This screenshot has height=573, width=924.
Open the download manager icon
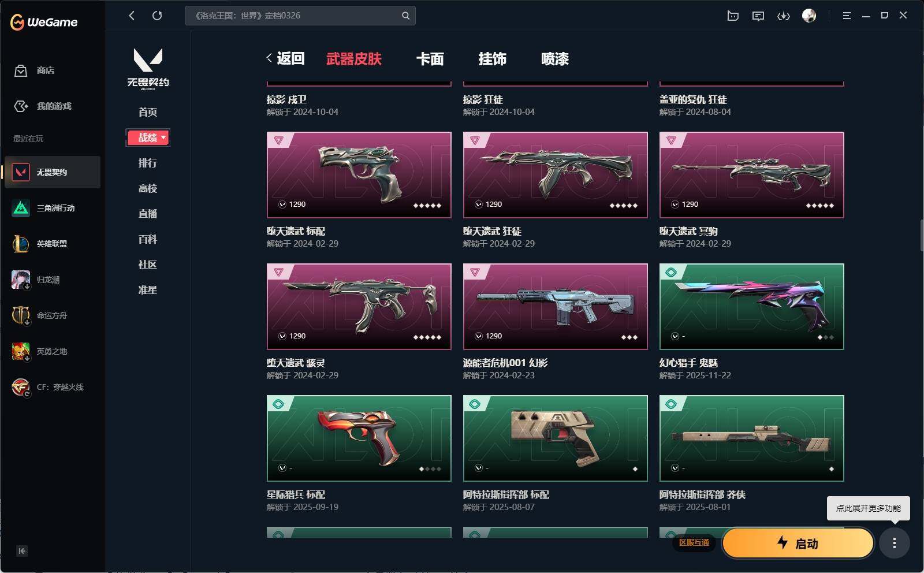click(784, 16)
